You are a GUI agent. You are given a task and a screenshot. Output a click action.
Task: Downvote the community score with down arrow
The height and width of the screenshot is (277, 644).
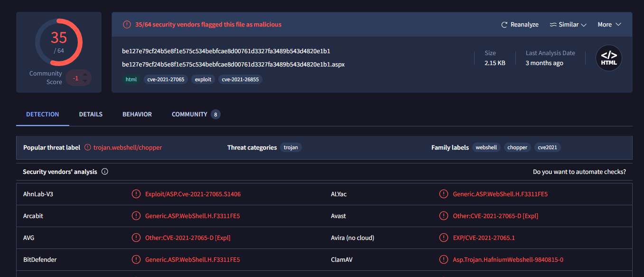click(x=85, y=81)
